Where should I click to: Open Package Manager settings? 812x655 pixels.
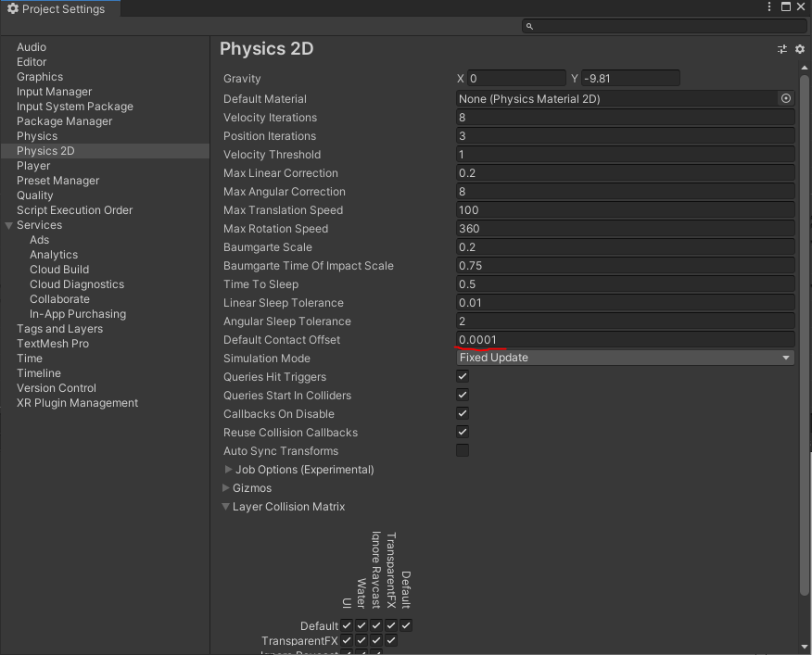tap(64, 121)
